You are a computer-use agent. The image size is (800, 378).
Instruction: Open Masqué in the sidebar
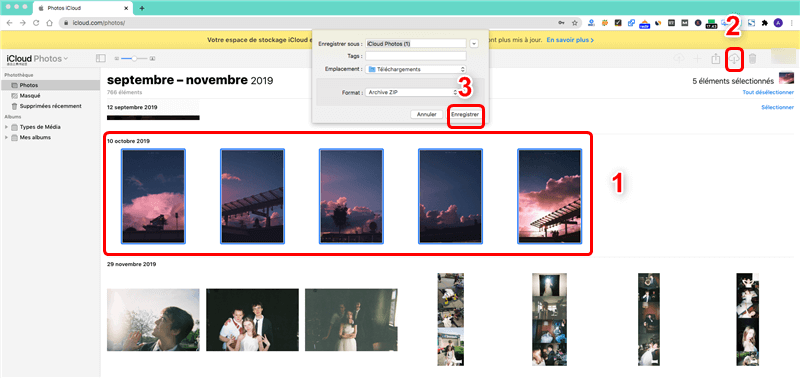(50, 95)
